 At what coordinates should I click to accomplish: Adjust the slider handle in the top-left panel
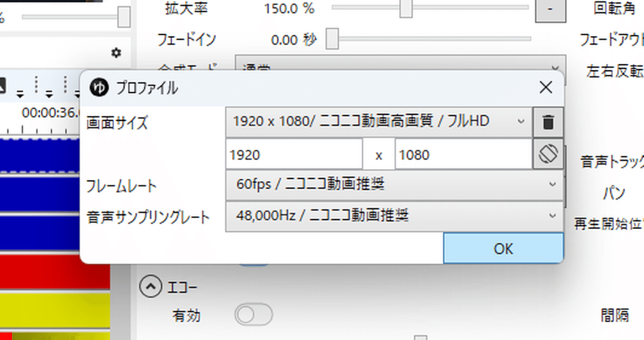124,17
